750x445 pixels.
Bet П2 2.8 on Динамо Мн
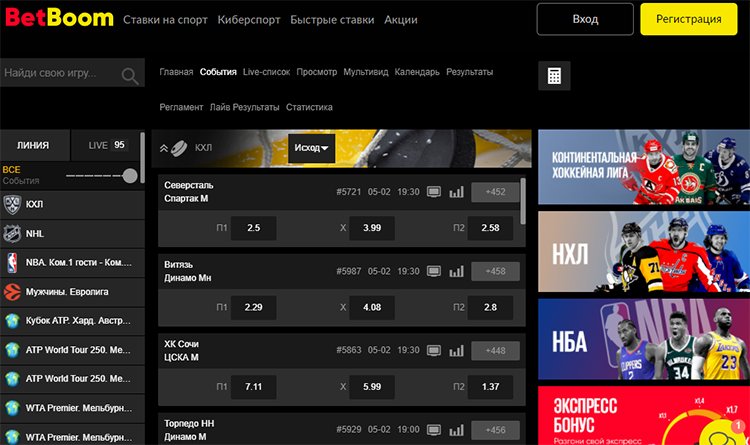490,308
